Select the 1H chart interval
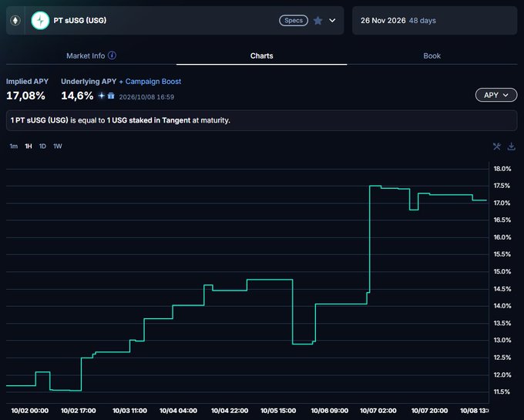524x420 pixels. tap(29, 146)
